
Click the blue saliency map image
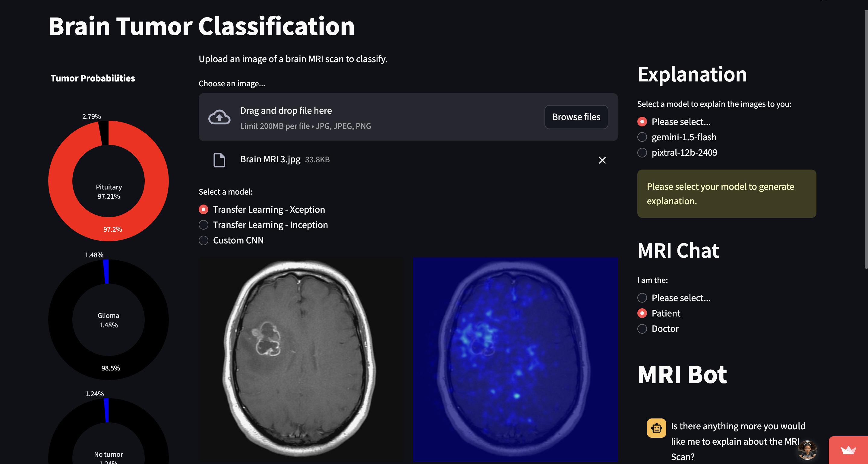click(515, 360)
